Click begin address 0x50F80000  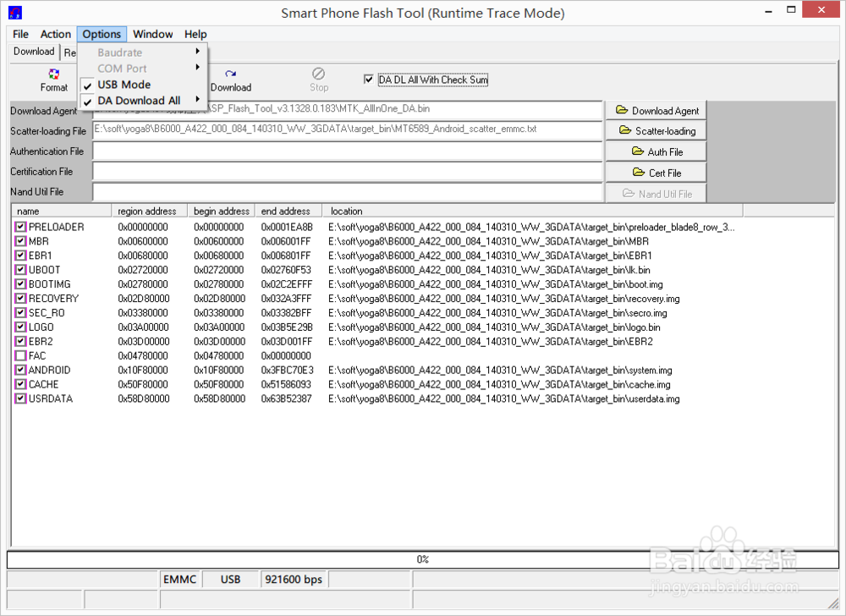pyautogui.click(x=219, y=385)
